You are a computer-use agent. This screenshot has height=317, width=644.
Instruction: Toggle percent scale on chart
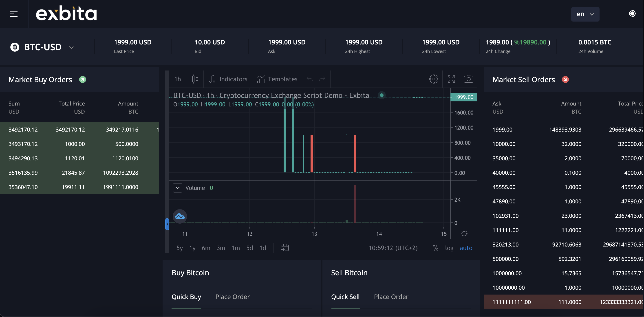(x=435, y=248)
